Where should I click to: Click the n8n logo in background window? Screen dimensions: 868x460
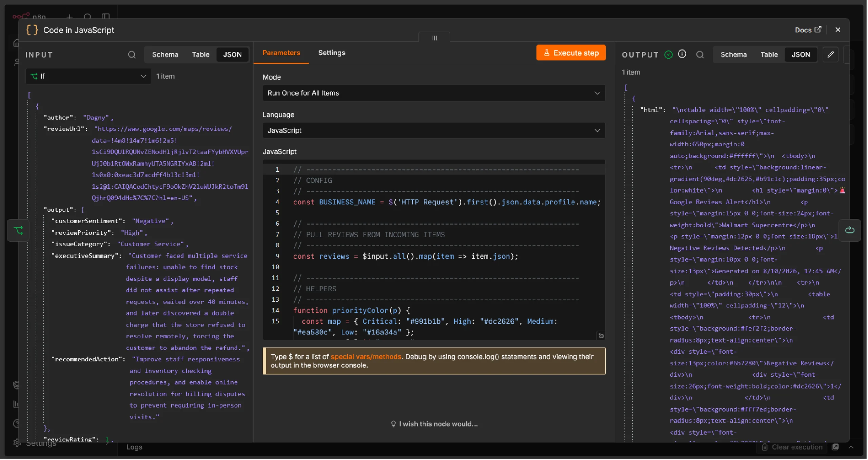point(29,16)
